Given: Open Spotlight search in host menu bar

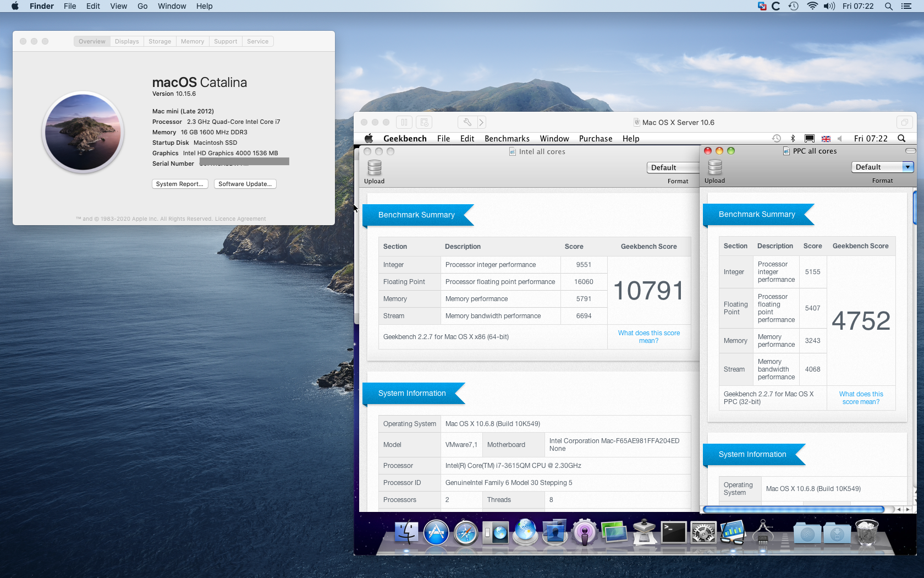Looking at the screenshot, I should click(888, 6).
